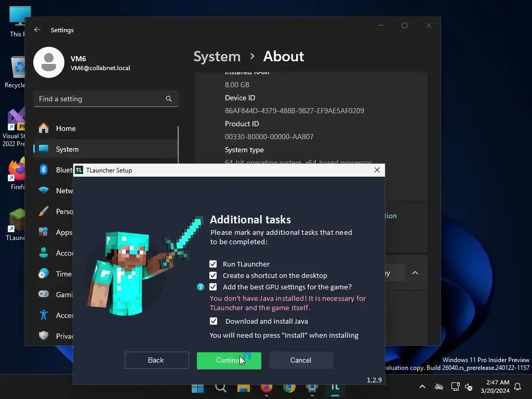Open Chrome from the taskbar
This screenshot has width=532, height=399.
pyautogui.click(x=289, y=388)
